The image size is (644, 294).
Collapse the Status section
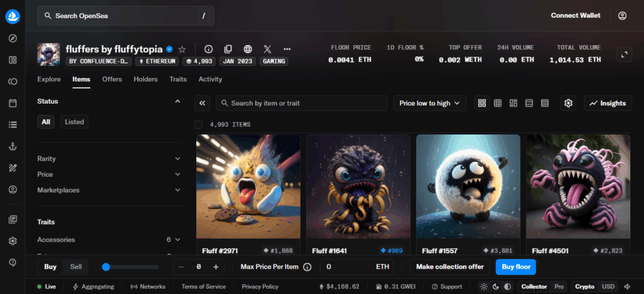click(x=177, y=101)
